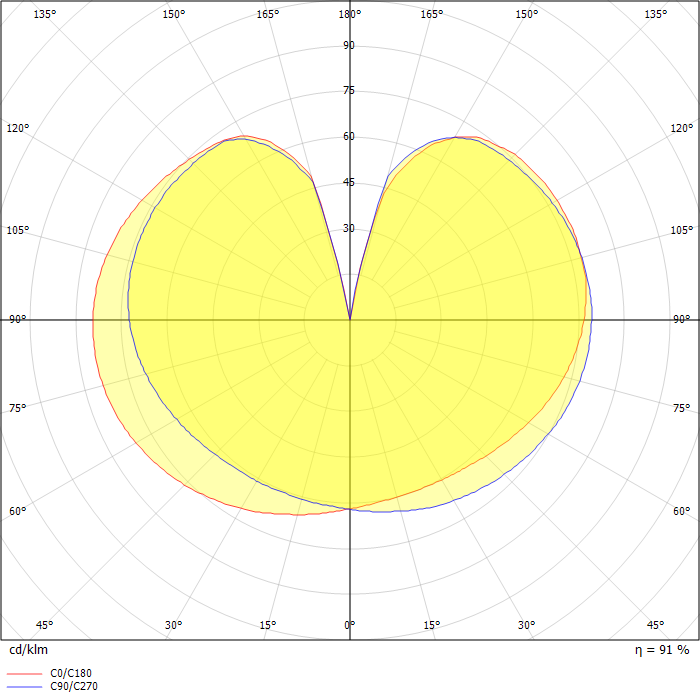The image size is (700, 700).
Task: Click the cd/klm unit label
Action: click(29, 650)
